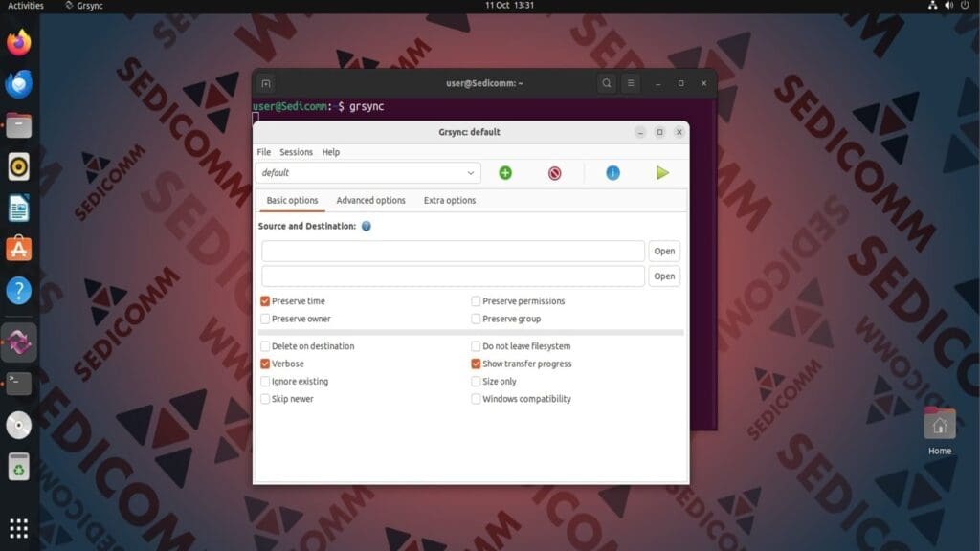
Task: Enable Windows compatibility checkbox
Action: [x=476, y=399]
